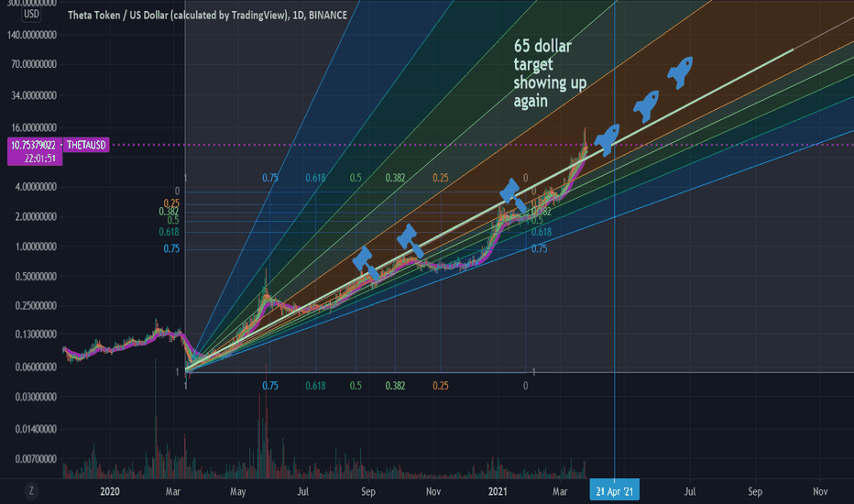
Task: Select the rocket icon touching the dotted price line
Action: coord(607,140)
